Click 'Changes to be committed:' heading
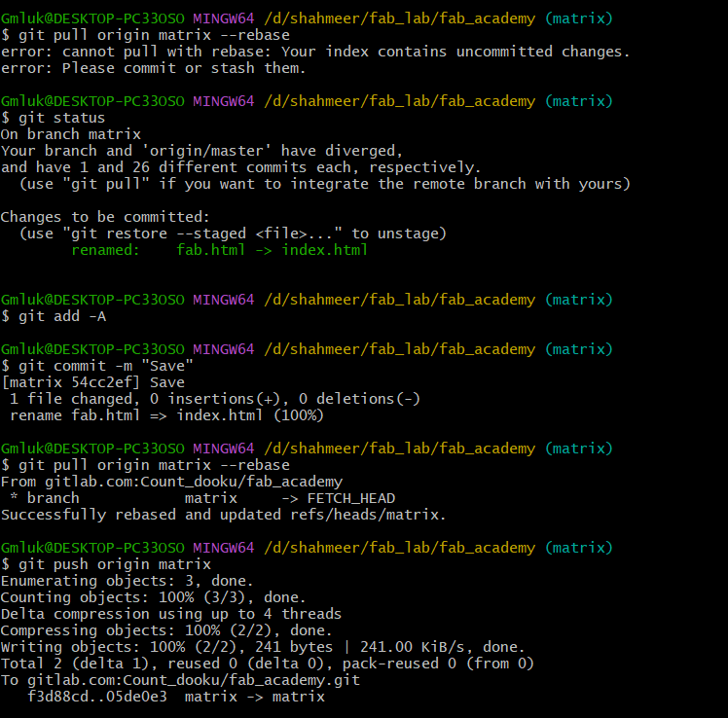 click(105, 217)
